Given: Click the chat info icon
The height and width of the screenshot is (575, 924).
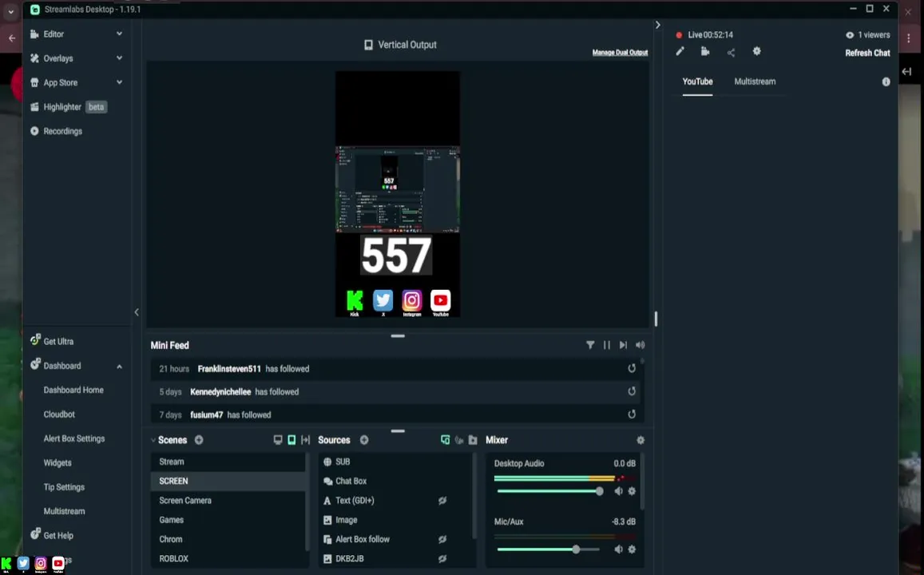Looking at the screenshot, I should [x=886, y=82].
